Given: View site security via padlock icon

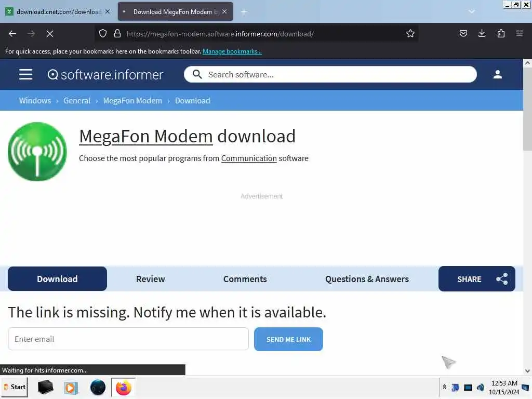Looking at the screenshot, I should 117,34.
